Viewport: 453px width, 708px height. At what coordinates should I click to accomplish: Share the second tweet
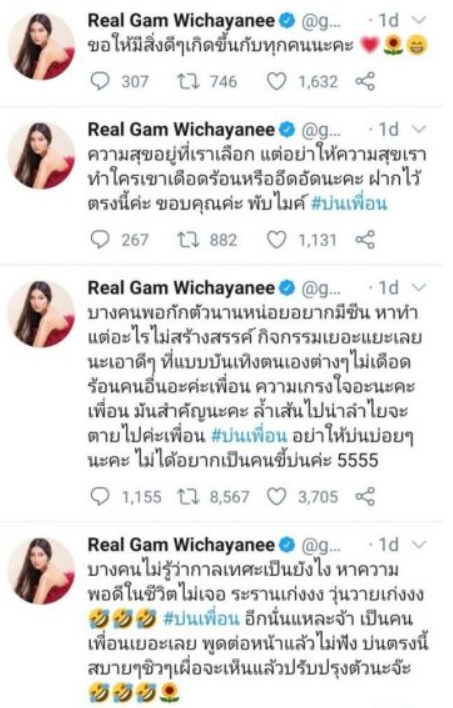[365, 240]
